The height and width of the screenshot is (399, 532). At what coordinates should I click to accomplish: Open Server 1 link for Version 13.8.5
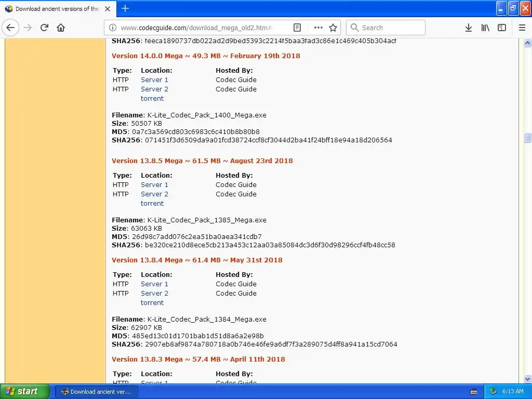click(154, 184)
